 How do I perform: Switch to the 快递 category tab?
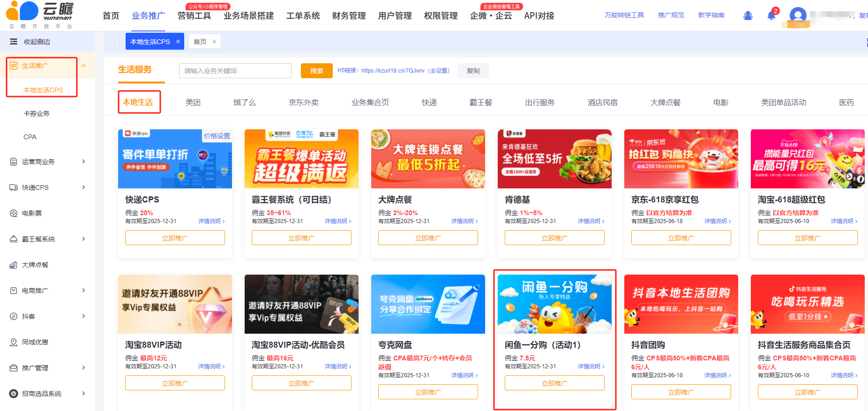[429, 102]
